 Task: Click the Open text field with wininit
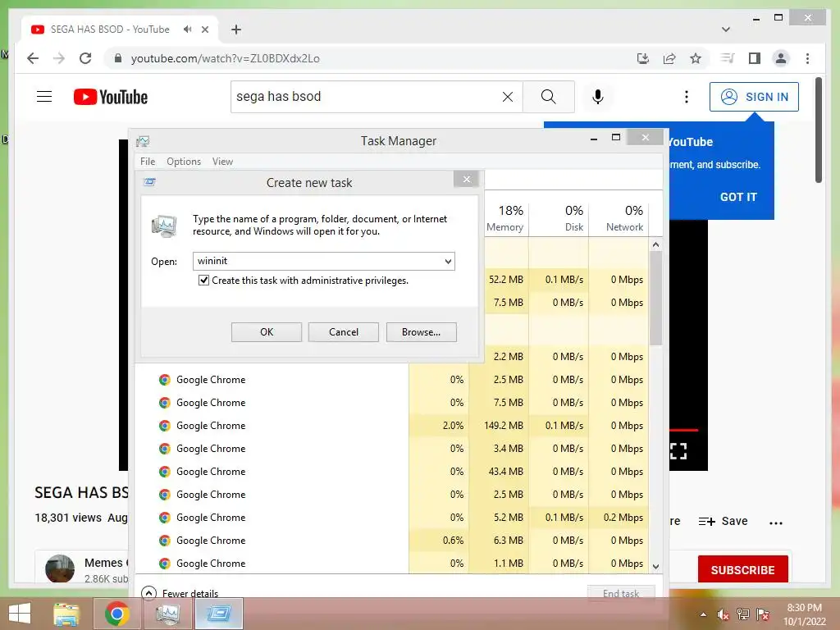click(x=317, y=261)
